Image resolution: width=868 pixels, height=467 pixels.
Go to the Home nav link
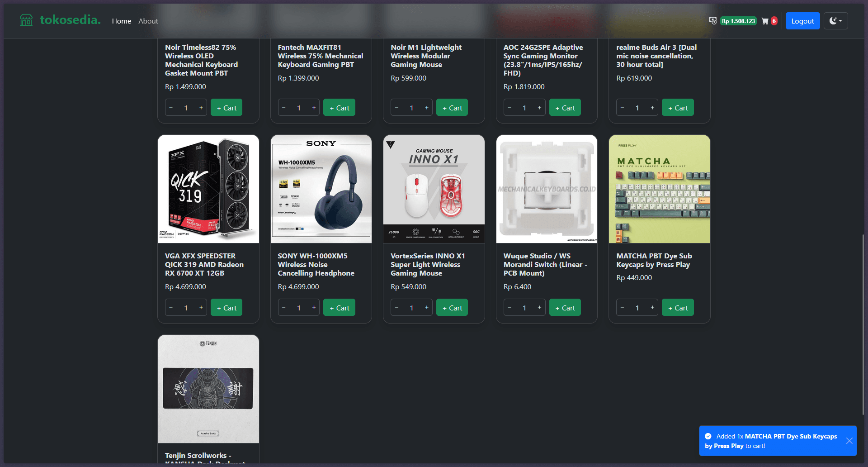(x=122, y=21)
